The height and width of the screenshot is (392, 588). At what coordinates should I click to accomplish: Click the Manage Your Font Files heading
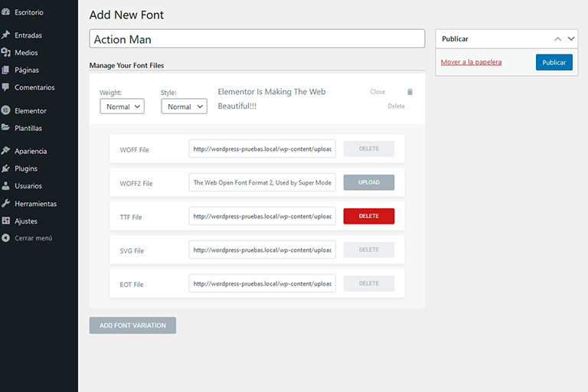[x=126, y=65]
